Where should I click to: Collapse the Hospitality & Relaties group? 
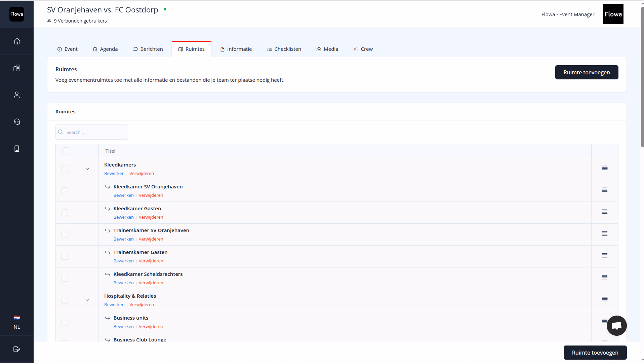tap(87, 300)
